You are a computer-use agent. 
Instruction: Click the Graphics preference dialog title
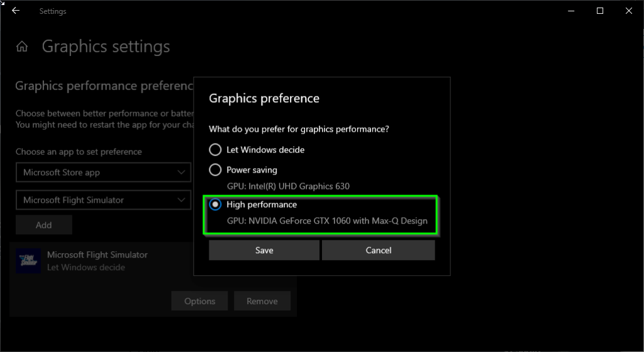264,98
